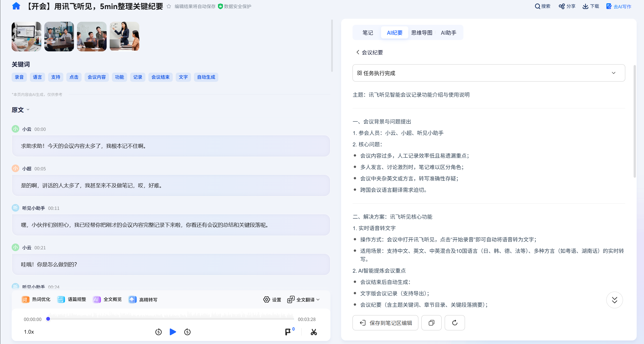Start high-precision transcription (高精转写)
This screenshot has height=344, width=644.
(x=143, y=299)
